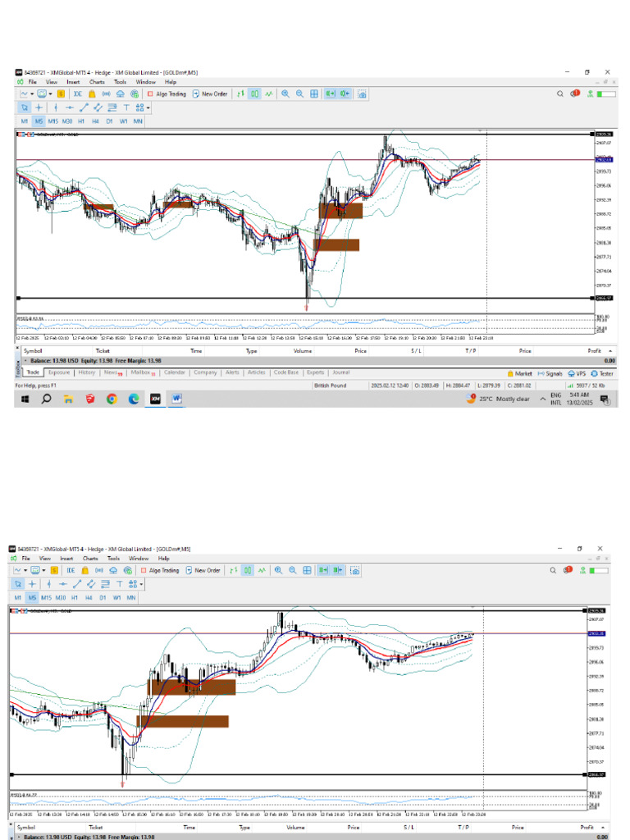Open Tester link in Toolbox footer

click(602, 373)
